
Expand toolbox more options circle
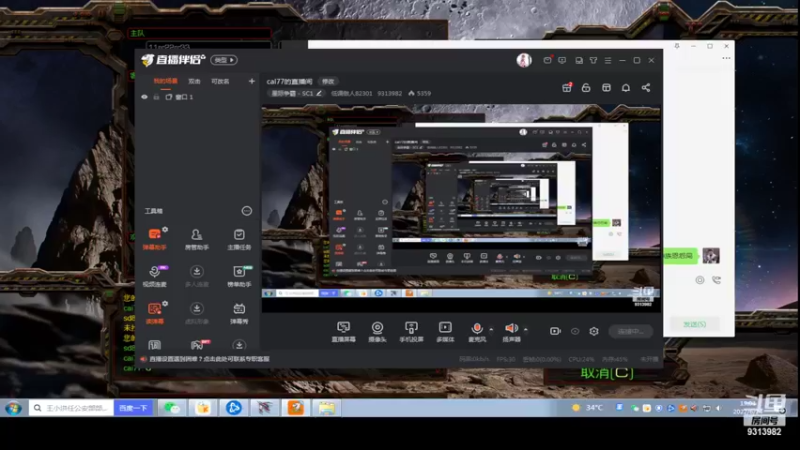point(246,211)
